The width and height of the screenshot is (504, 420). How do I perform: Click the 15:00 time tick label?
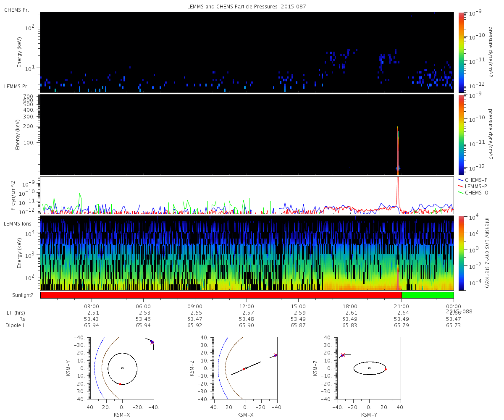pyautogui.click(x=299, y=307)
